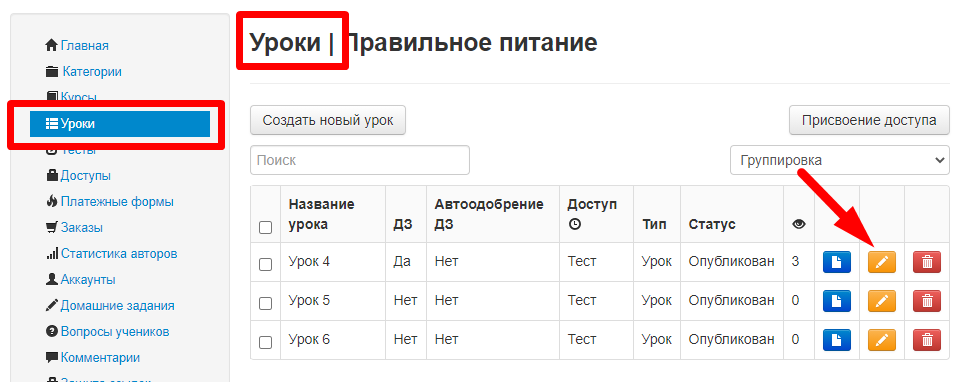Delete Урок 4 with the trash icon
Image resolution: width=964 pixels, height=382 pixels.
click(x=927, y=262)
